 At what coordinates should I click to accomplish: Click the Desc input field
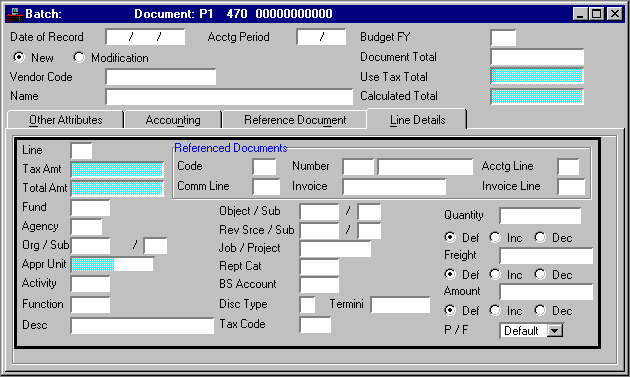142,326
